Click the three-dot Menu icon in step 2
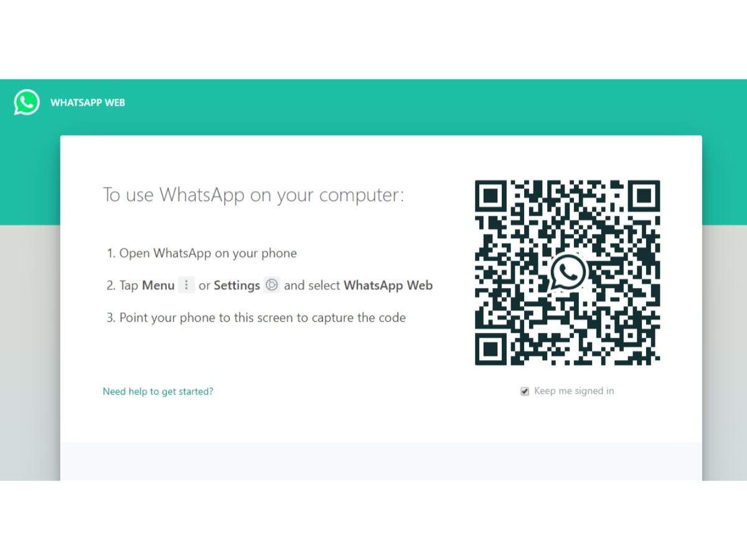 pos(186,285)
